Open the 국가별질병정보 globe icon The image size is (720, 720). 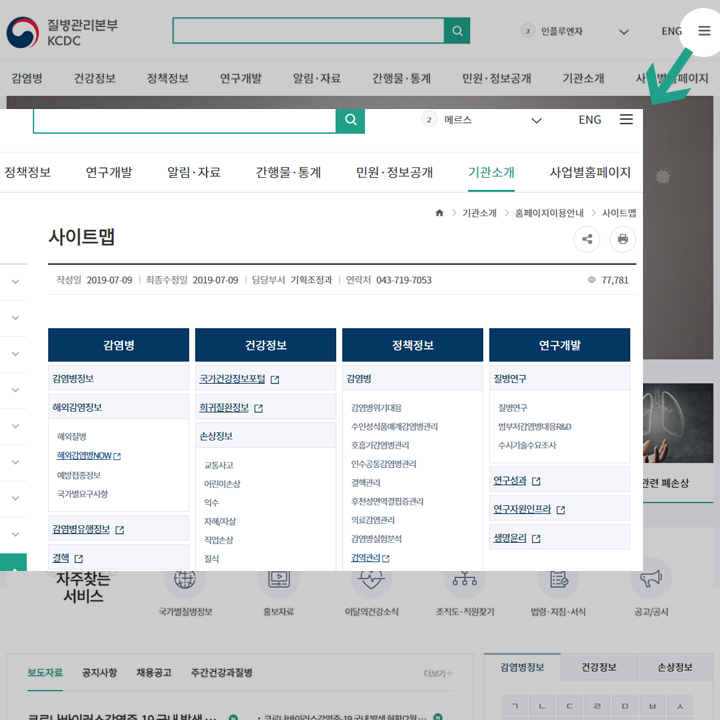click(185, 579)
